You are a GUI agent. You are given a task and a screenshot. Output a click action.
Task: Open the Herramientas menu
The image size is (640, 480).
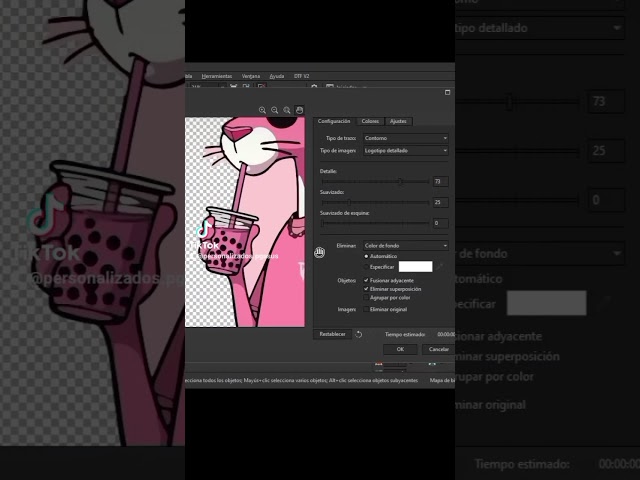217,76
